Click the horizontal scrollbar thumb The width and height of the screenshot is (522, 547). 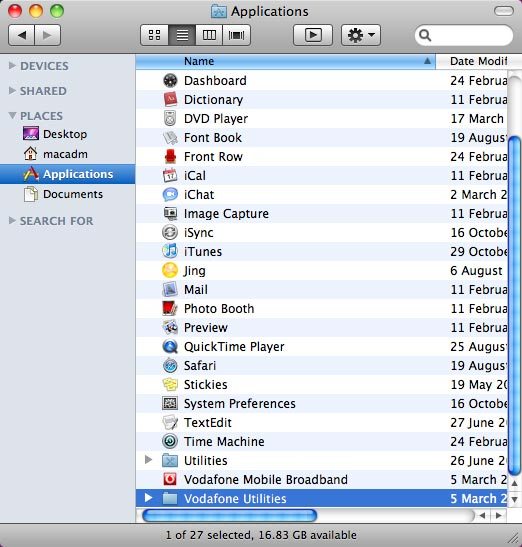pos(230,515)
